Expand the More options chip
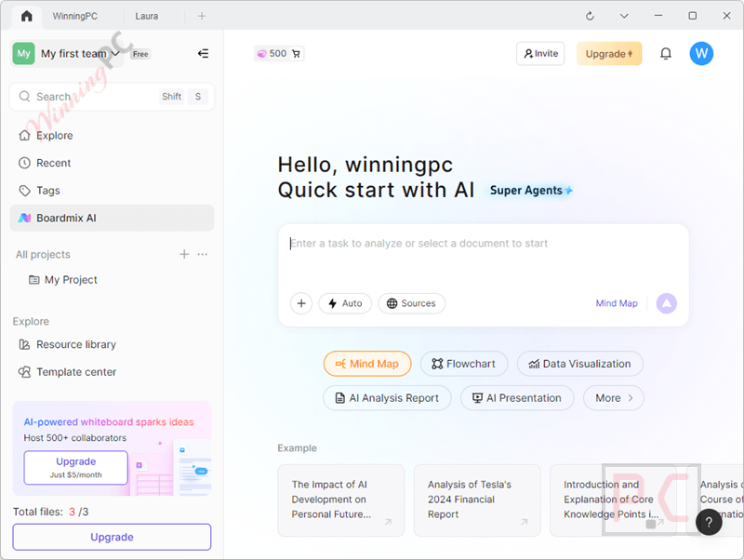Screen dimensions: 744x560 [x=614, y=398]
